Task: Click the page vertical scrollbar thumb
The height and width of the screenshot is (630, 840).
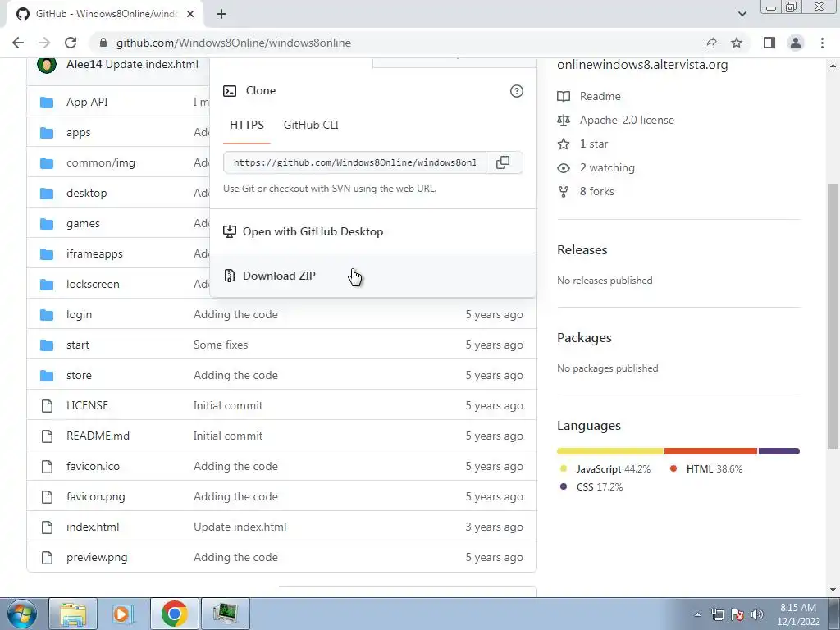Action: coord(833,316)
